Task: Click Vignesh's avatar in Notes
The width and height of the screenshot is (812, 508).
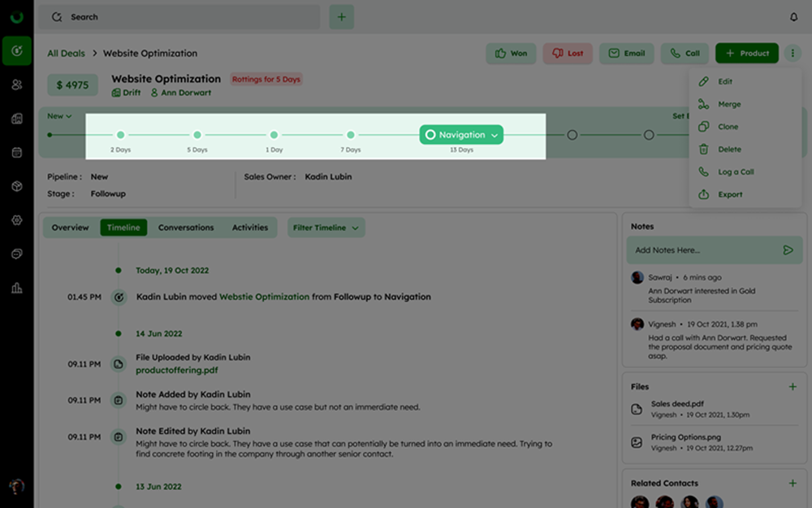Action: coord(637,324)
